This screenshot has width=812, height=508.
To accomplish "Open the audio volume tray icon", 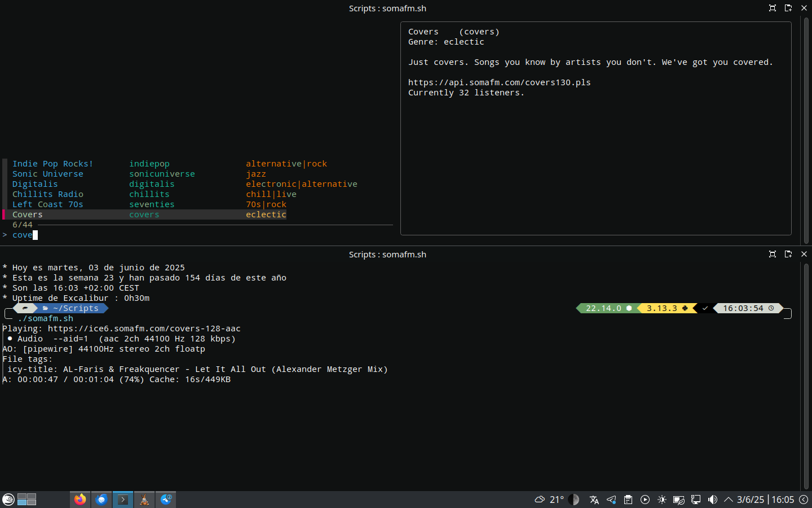I will (x=713, y=500).
